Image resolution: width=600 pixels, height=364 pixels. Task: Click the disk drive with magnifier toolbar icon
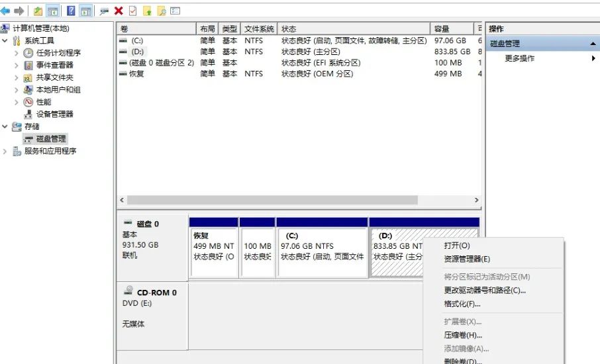[x=104, y=11]
